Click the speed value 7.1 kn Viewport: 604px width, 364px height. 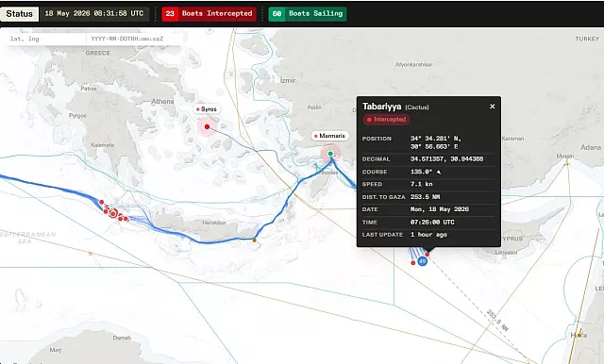point(422,184)
